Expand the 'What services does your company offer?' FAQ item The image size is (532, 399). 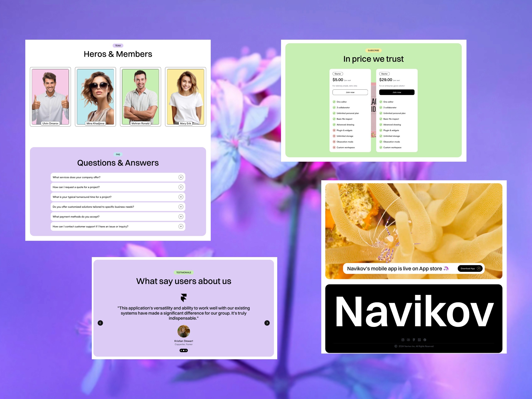(x=180, y=177)
